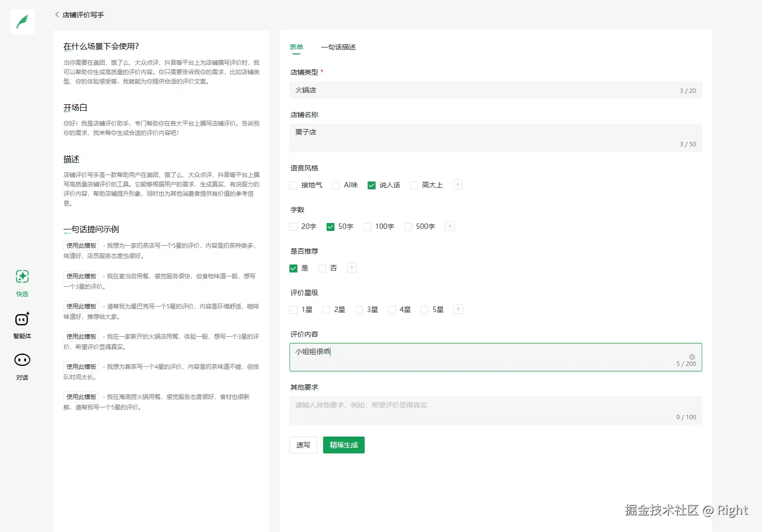Viewport: 762px width, 532px height.
Task: Switch to the 一句话描述 tab
Action: pos(338,47)
